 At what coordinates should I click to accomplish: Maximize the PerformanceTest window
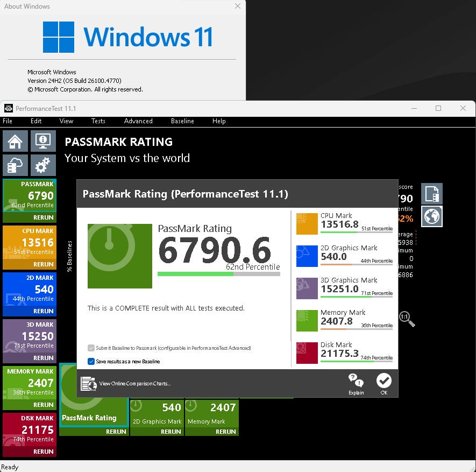pos(438,108)
